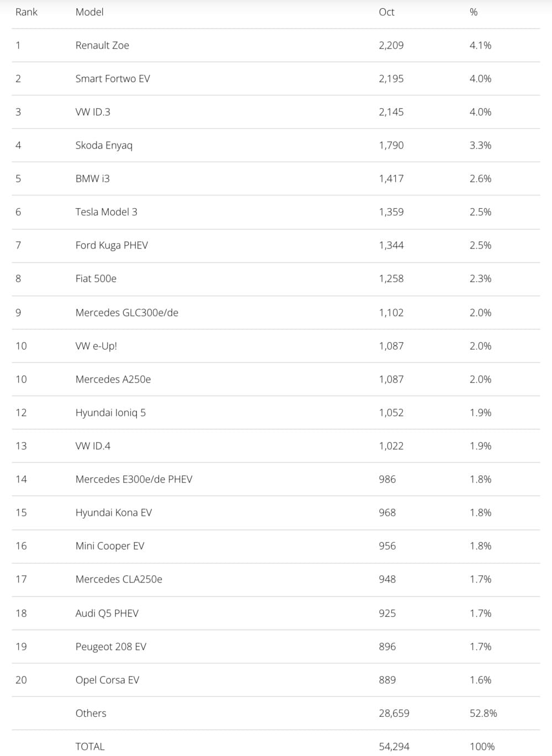
Task: Click Skoda Enyaq in the table
Action: click(104, 145)
